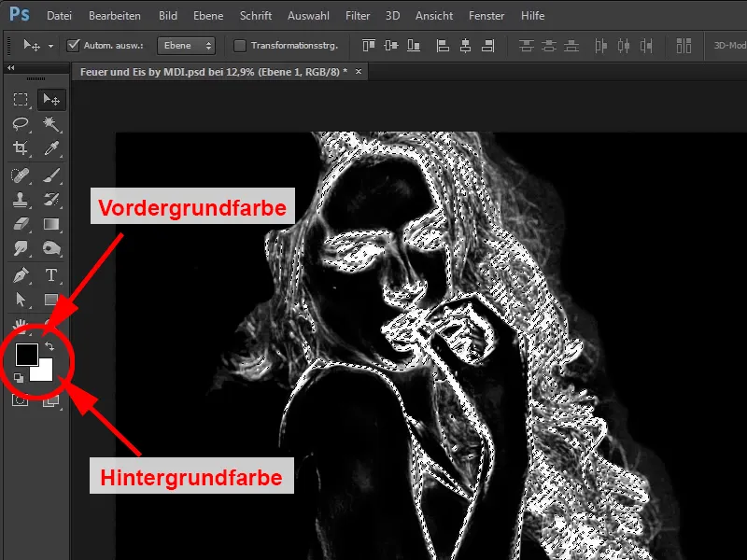Screen dimensions: 747x560
Task: Align left edges of layers
Action: point(443,46)
